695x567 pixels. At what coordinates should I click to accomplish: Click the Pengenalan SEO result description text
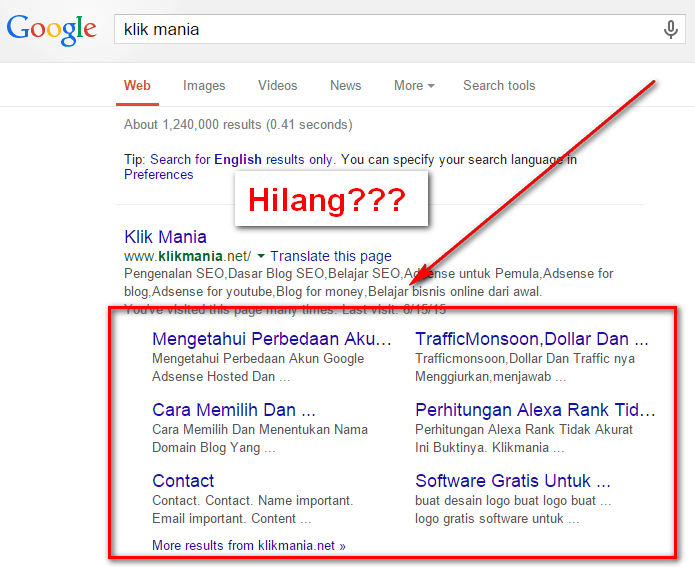click(368, 282)
